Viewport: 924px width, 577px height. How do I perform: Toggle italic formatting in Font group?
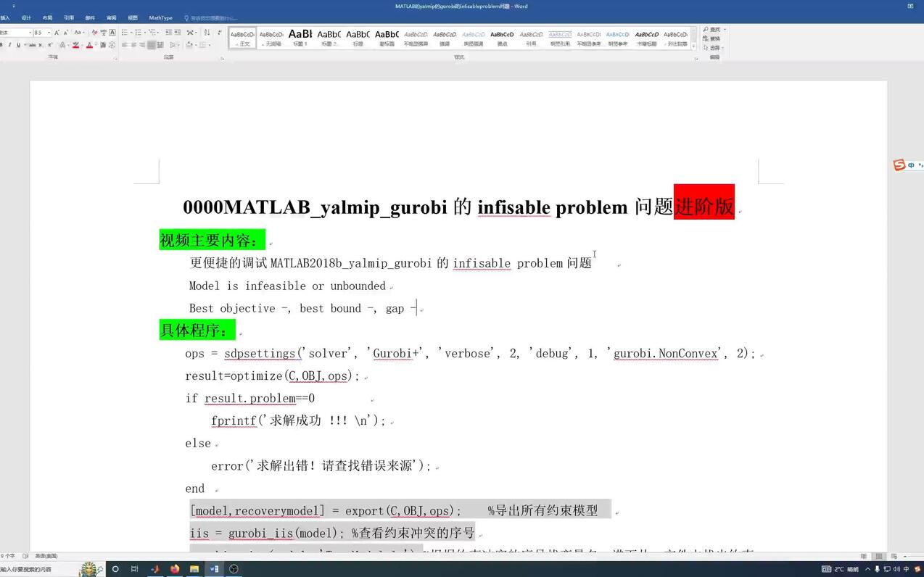pos(10,45)
